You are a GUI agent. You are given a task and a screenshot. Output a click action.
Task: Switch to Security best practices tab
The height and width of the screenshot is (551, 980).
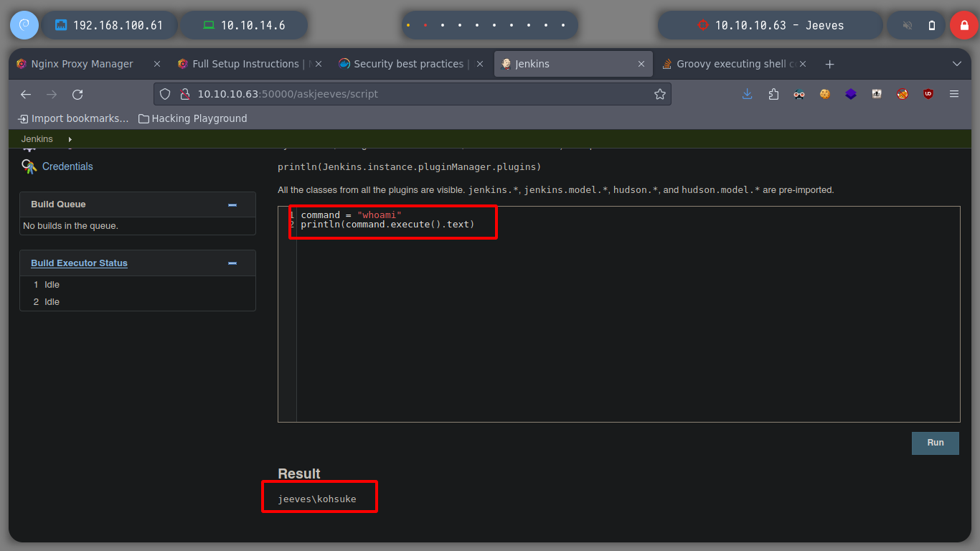[x=412, y=64]
